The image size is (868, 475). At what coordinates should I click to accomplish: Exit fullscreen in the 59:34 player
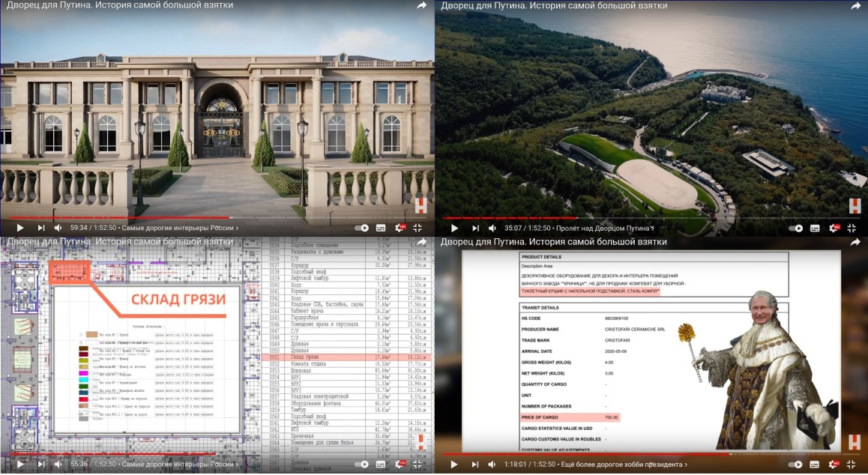[418, 228]
